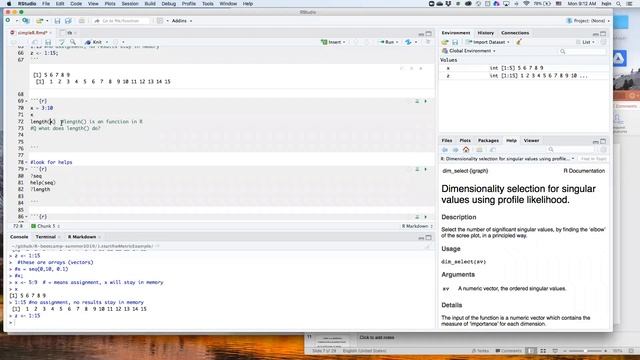Switch to the History tab

coord(486,33)
